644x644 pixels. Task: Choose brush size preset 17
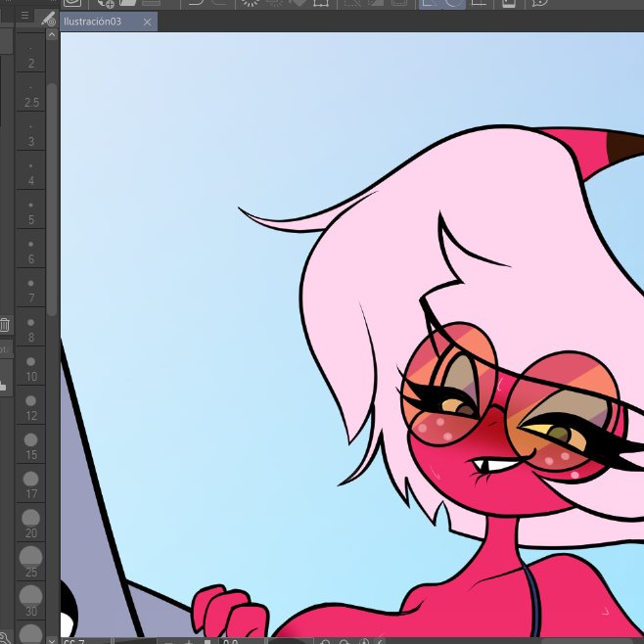[30, 483]
